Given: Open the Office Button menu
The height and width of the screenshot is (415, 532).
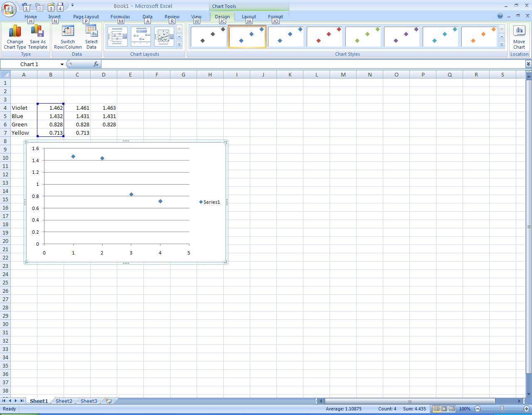Looking at the screenshot, I should point(8,8).
